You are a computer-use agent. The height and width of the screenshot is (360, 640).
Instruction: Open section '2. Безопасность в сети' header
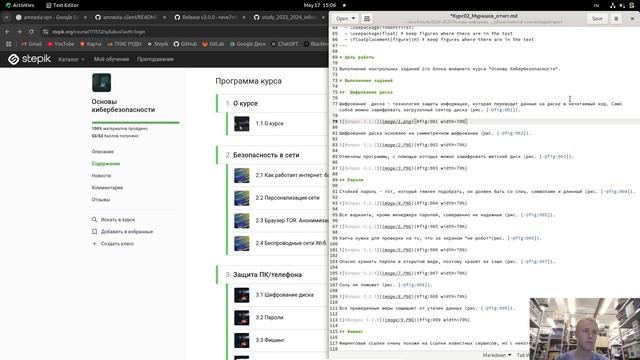click(x=272, y=155)
